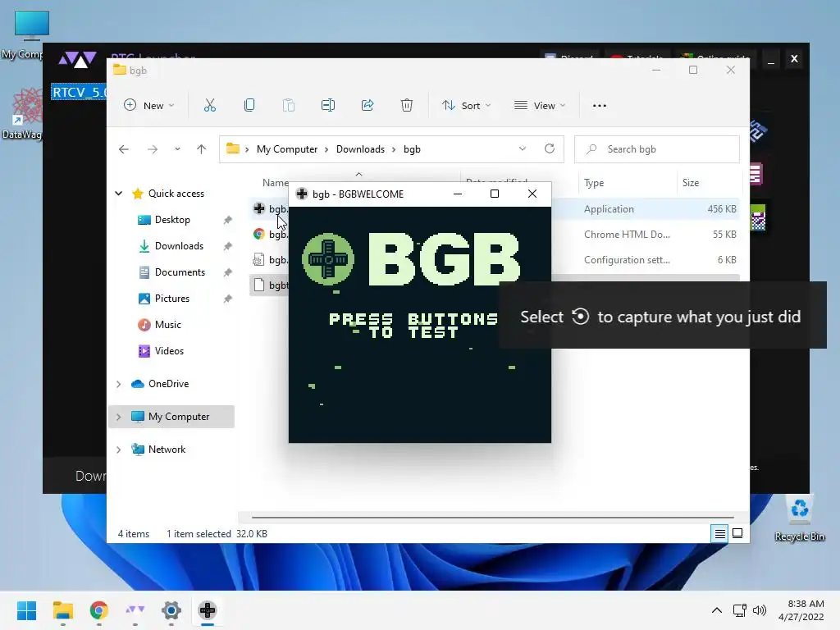Switch to bgb emulator taskbar icon
The image size is (840, 630).
click(x=208, y=610)
